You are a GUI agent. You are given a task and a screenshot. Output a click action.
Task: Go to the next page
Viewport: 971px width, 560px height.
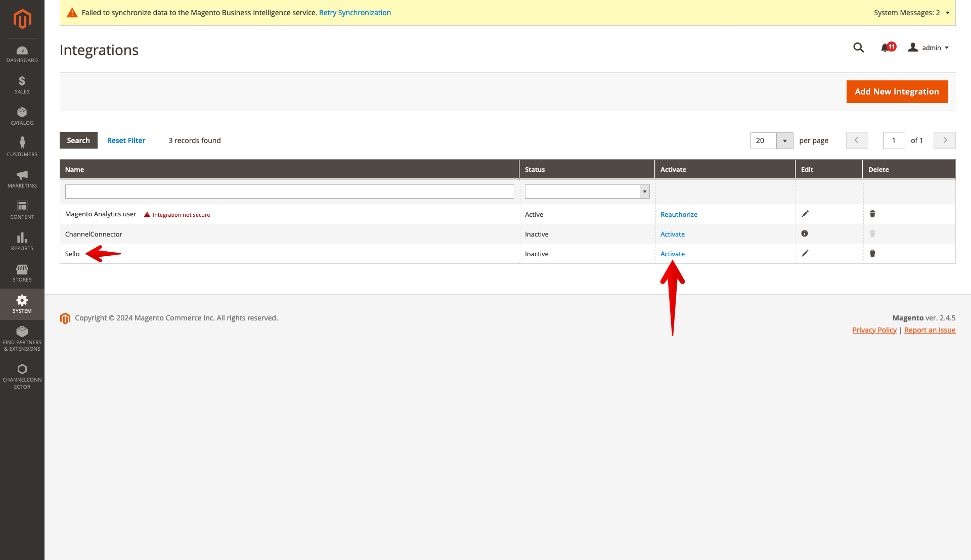pos(945,140)
